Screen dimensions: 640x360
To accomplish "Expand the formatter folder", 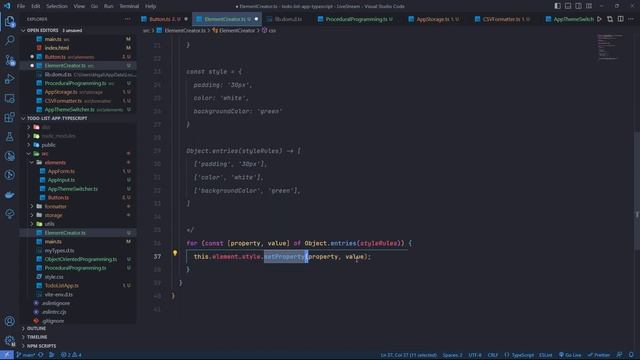I will pos(56,207).
